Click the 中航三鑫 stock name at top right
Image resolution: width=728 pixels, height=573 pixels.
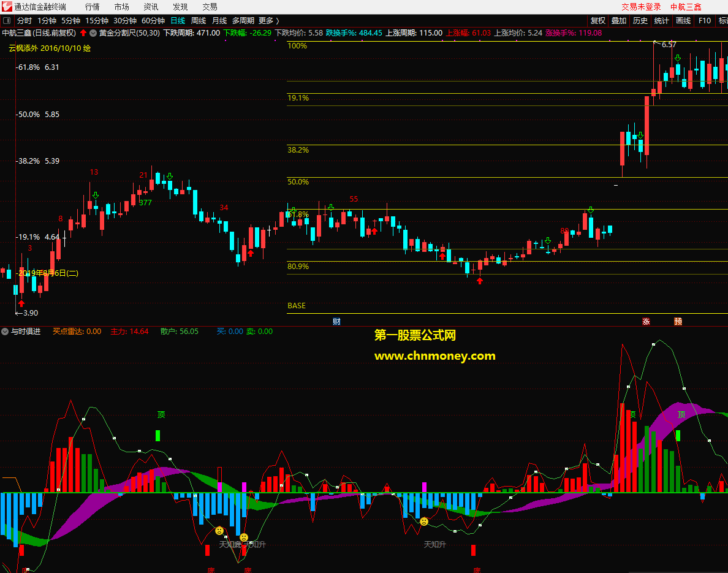[686, 7]
